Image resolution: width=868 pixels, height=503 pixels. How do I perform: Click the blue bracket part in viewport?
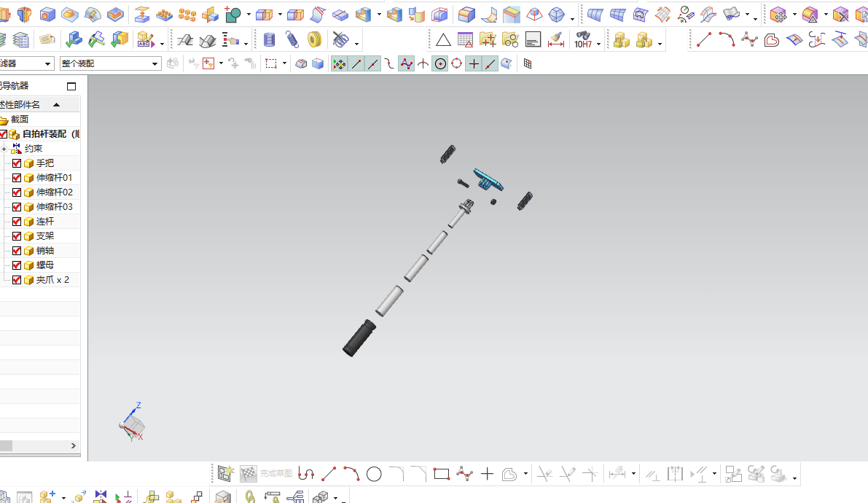(488, 180)
